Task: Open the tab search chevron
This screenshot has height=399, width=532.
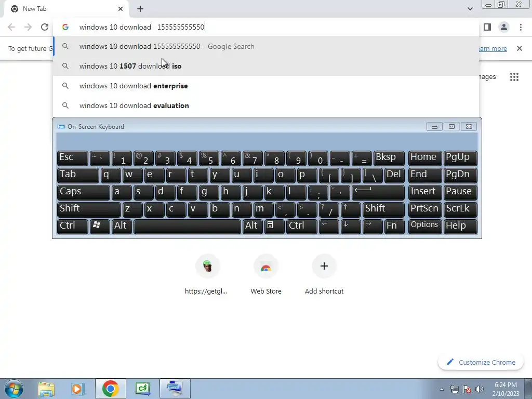Action: (470, 9)
